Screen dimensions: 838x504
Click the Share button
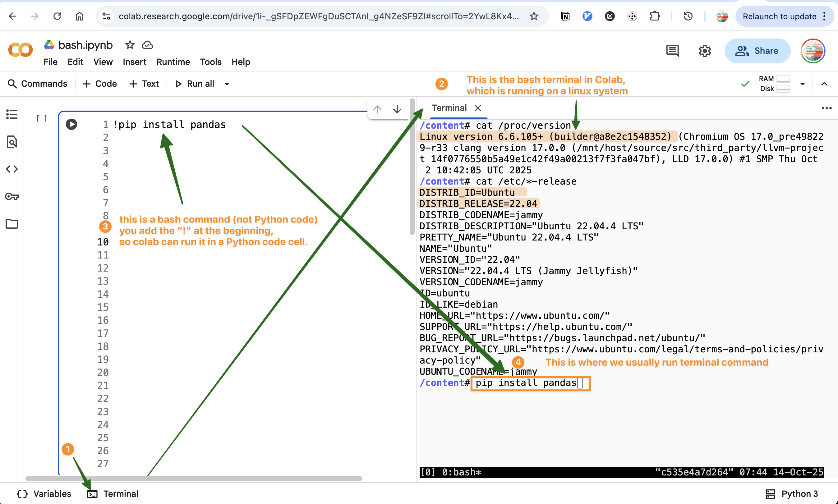(x=757, y=51)
